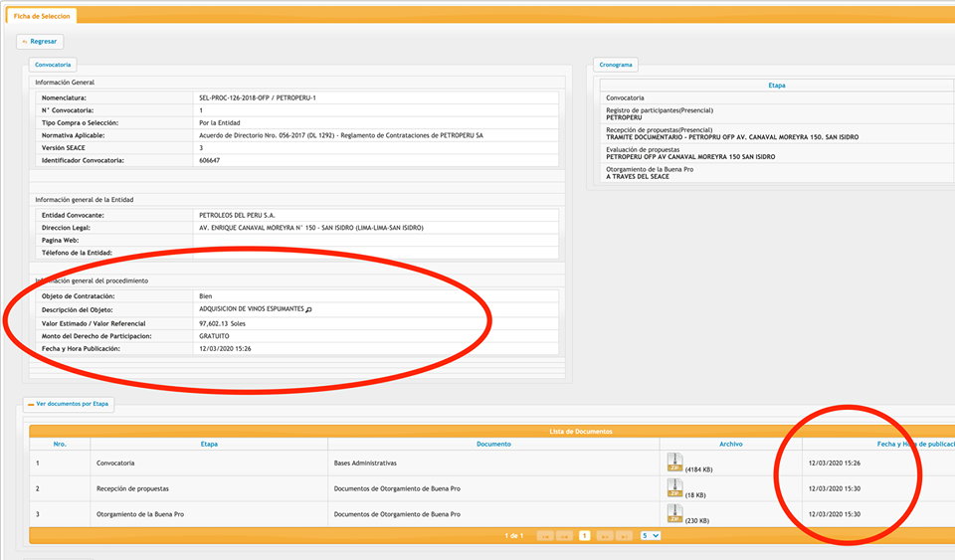Open rows-per-page dropdown showing 5
This screenshot has height=560, width=955.
651,536
